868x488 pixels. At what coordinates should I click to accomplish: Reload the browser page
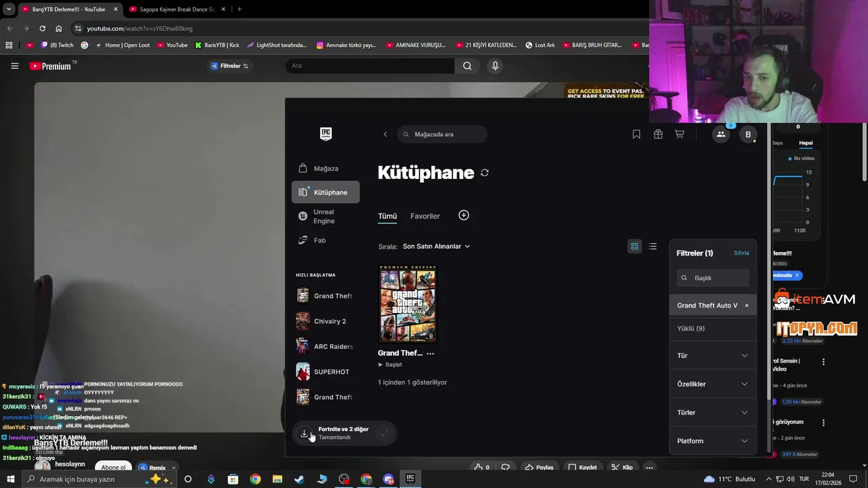point(42,28)
